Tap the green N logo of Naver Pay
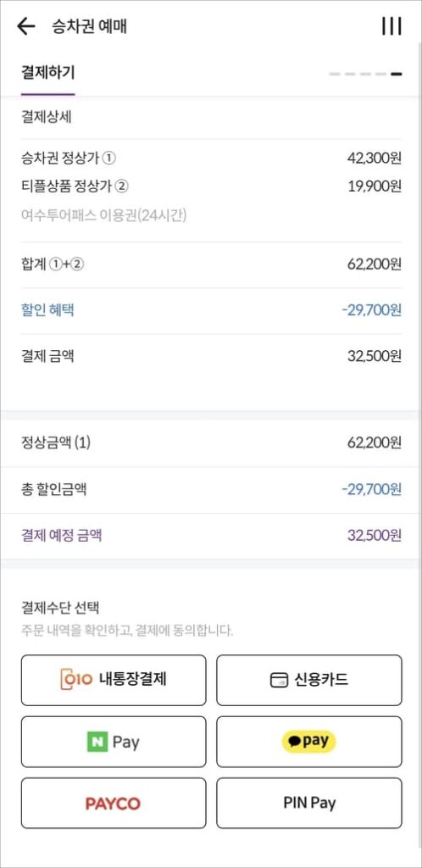The width and height of the screenshot is (422, 868). 97,742
